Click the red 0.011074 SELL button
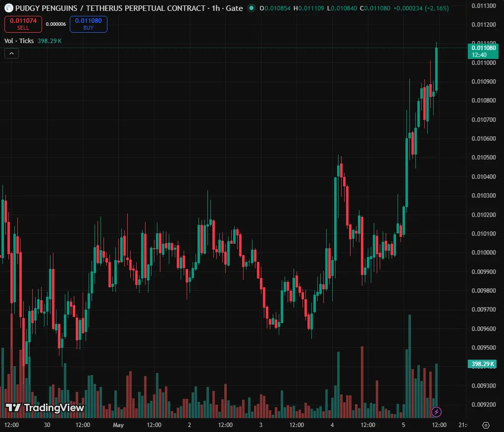Image resolution: width=504 pixels, height=432 pixels. [23, 24]
